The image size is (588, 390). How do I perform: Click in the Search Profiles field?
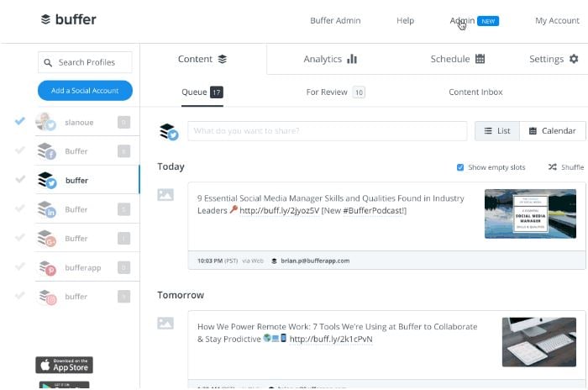85,62
